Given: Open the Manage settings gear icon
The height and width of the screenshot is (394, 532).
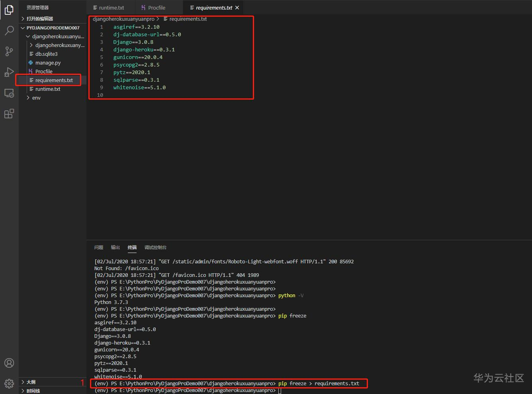Looking at the screenshot, I should 9,383.
